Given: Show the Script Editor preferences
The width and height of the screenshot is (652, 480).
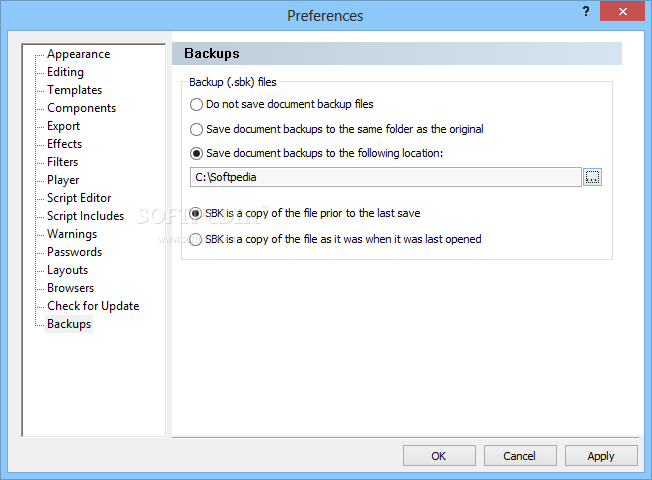Looking at the screenshot, I should tap(79, 198).
